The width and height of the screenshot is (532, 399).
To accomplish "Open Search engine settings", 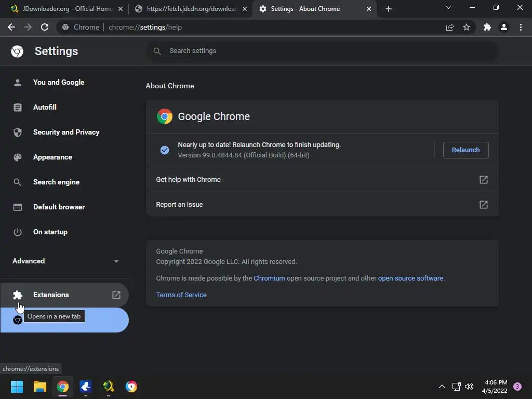I will tap(64, 182).
